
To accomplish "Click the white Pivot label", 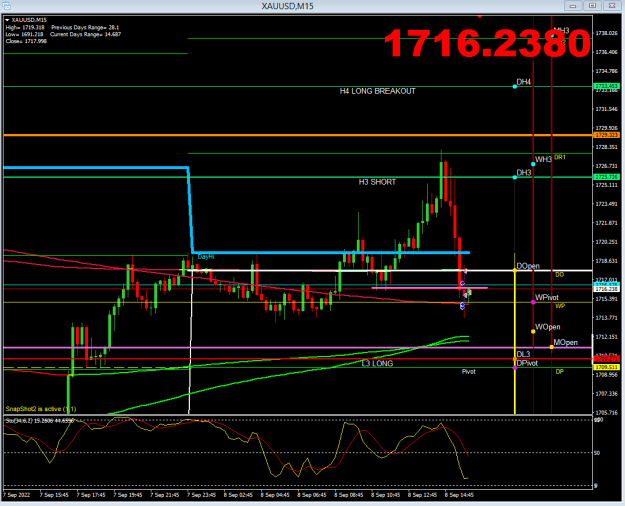I will tap(468, 372).
